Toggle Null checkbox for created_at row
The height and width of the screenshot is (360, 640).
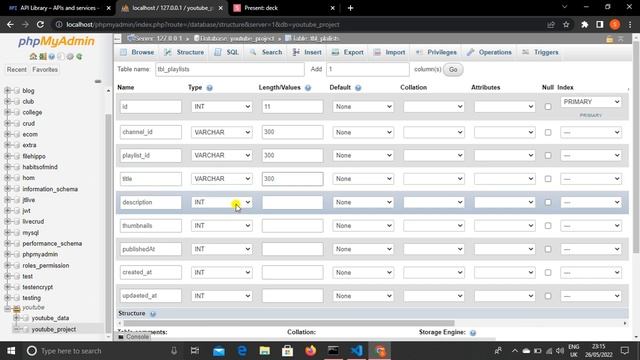coord(548,272)
